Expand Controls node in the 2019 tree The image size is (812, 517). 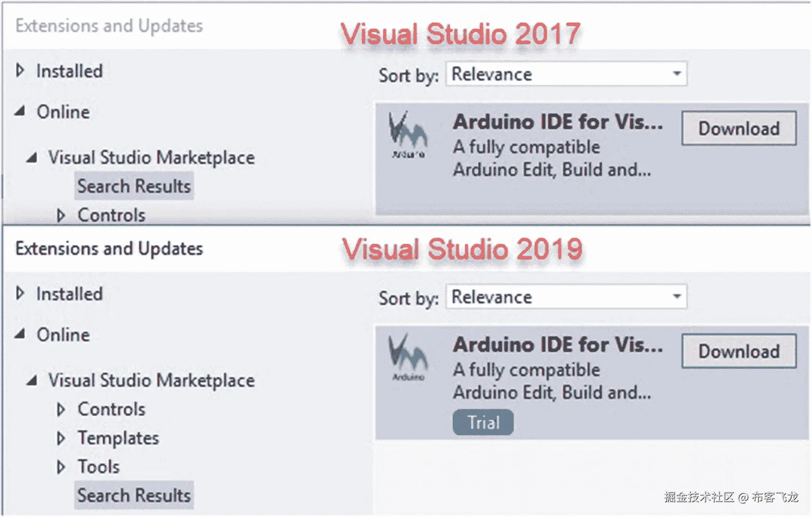(x=61, y=409)
